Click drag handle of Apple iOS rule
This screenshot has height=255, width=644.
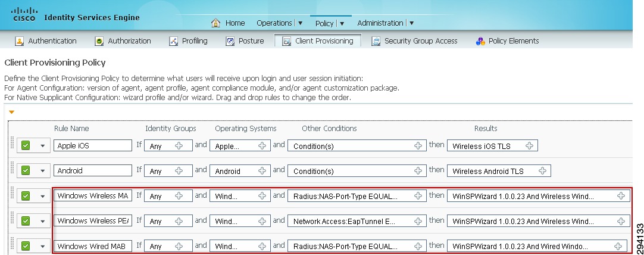pos(12,142)
